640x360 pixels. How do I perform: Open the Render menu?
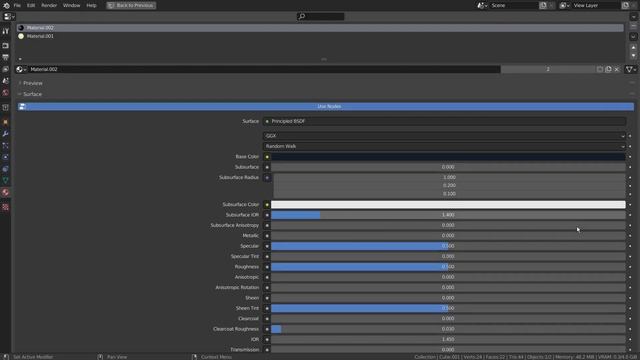(49, 5)
